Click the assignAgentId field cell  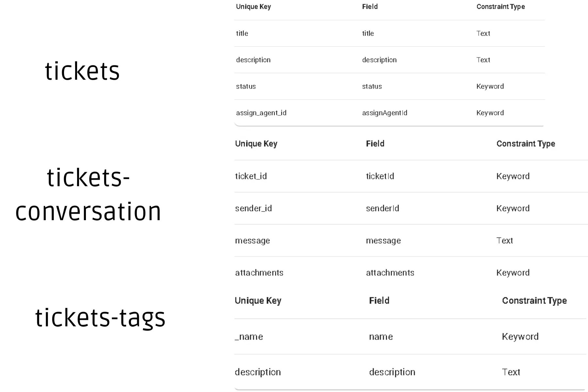(x=384, y=113)
